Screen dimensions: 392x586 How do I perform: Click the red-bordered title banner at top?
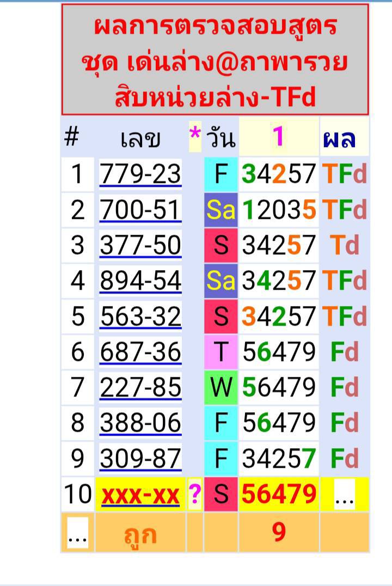(x=215, y=60)
